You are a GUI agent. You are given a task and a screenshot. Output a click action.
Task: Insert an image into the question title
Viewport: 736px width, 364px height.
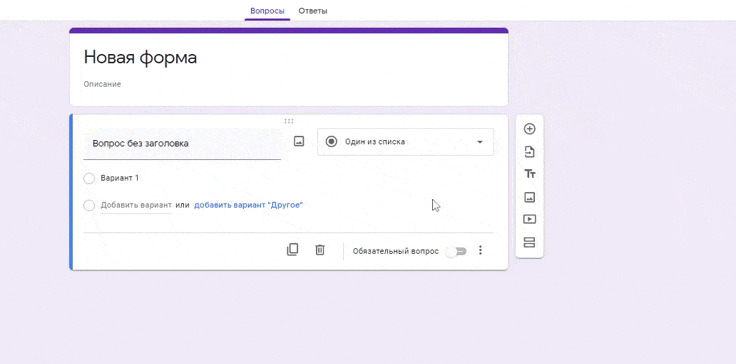coord(299,141)
